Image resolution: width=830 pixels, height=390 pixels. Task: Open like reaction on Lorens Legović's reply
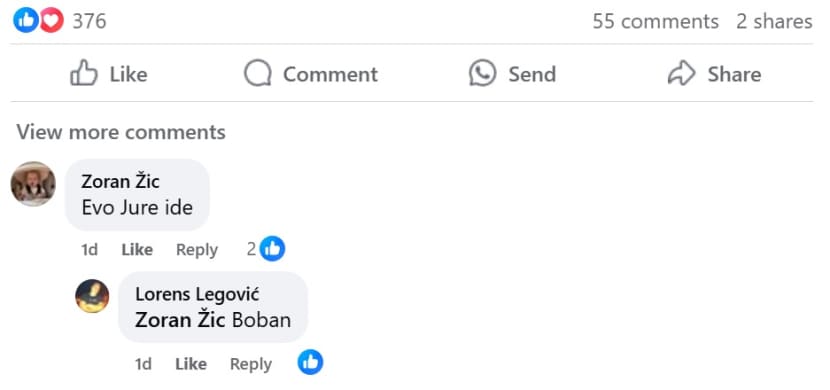pos(310,362)
